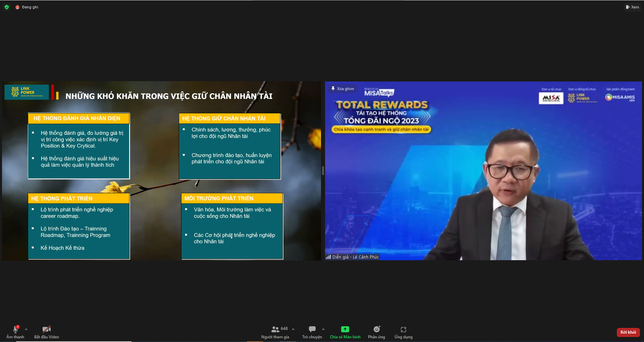Click the speaker name label "Diễn giả - Lê Cảnh Phúc"

tap(356, 257)
